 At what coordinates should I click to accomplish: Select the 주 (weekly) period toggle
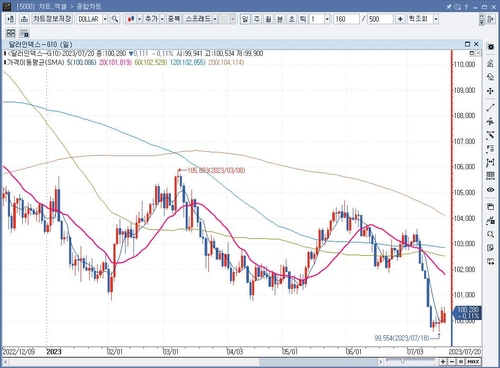pos(257,19)
